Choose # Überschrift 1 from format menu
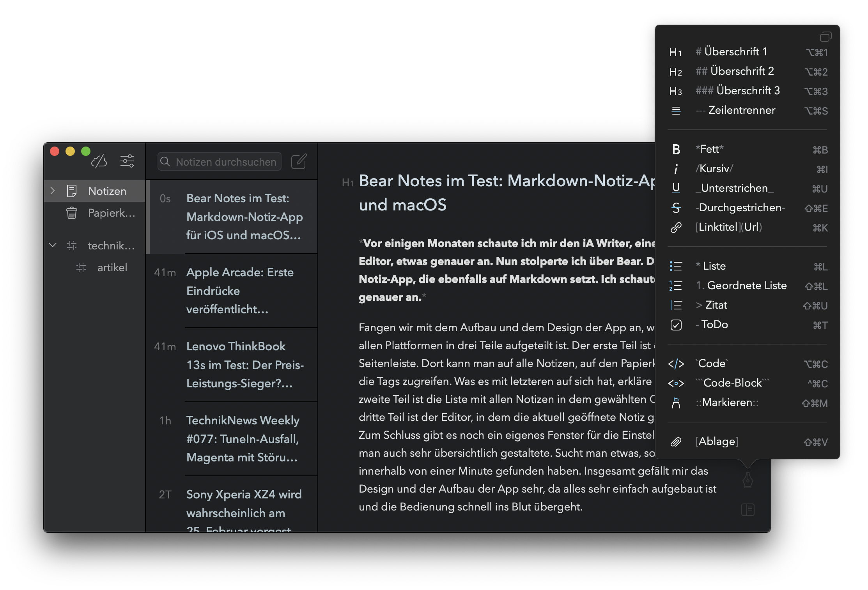The height and width of the screenshot is (590, 868). pos(748,52)
